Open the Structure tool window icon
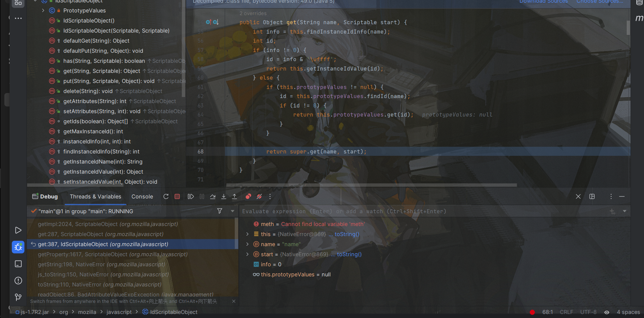 [18, 3]
